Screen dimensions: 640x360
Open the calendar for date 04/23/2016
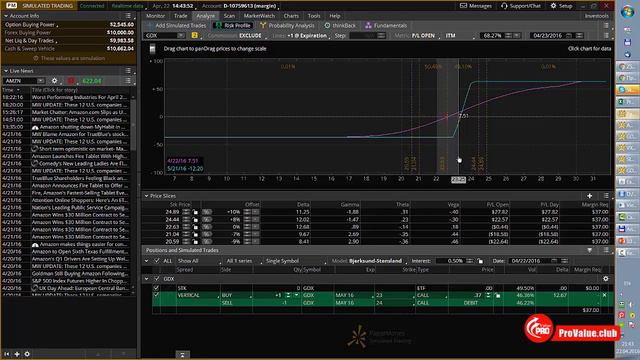[569, 36]
